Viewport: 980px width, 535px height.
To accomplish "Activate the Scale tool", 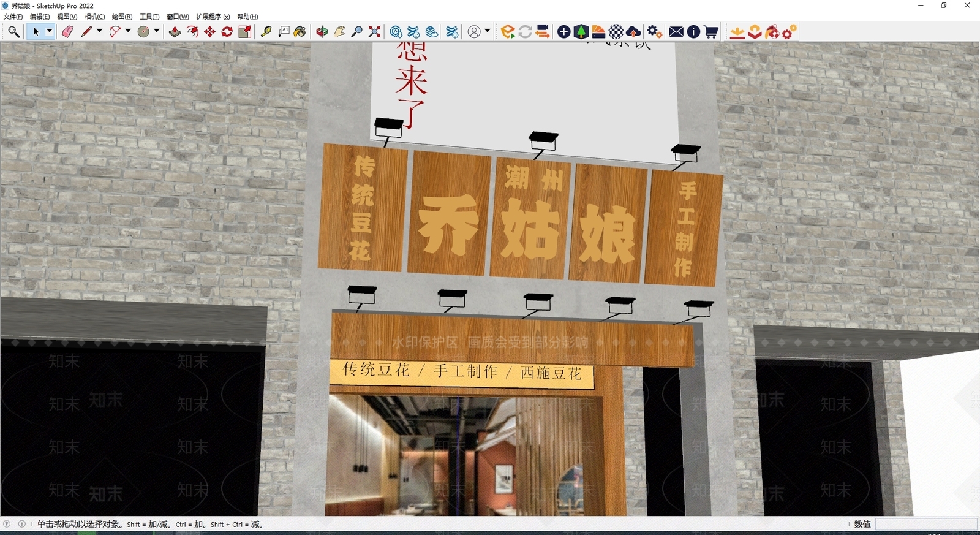I will (245, 32).
